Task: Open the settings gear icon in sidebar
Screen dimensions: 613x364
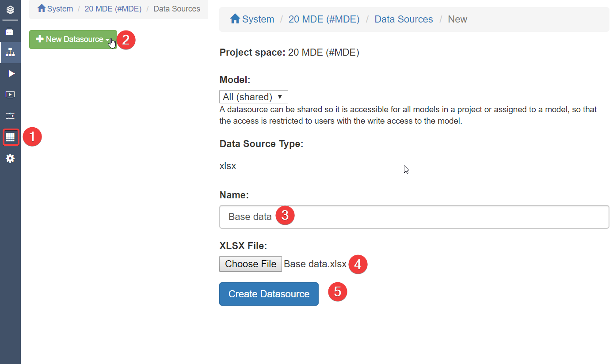Action: [10, 158]
